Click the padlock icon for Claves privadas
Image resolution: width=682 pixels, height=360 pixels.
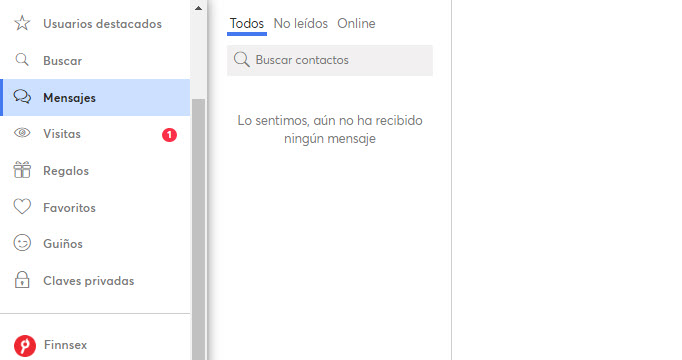tap(22, 280)
